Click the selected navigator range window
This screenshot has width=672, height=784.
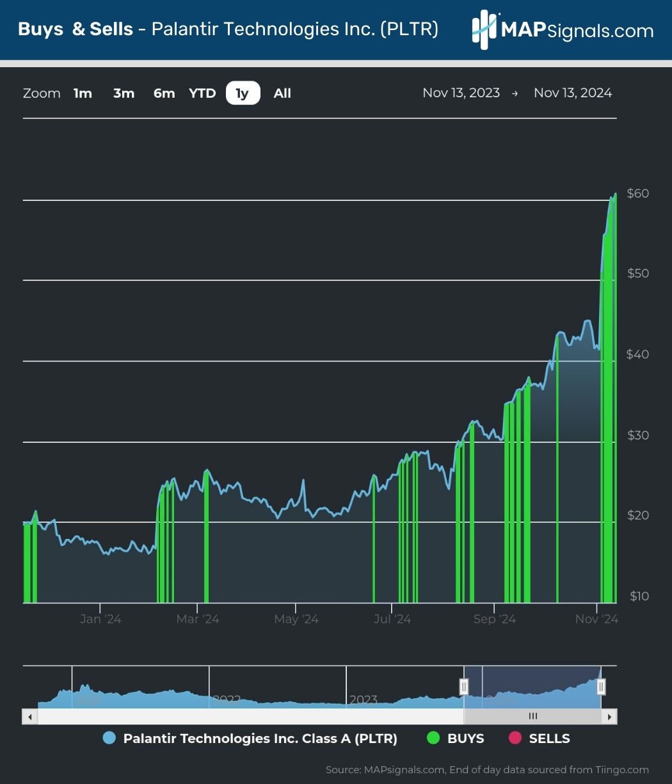532,687
